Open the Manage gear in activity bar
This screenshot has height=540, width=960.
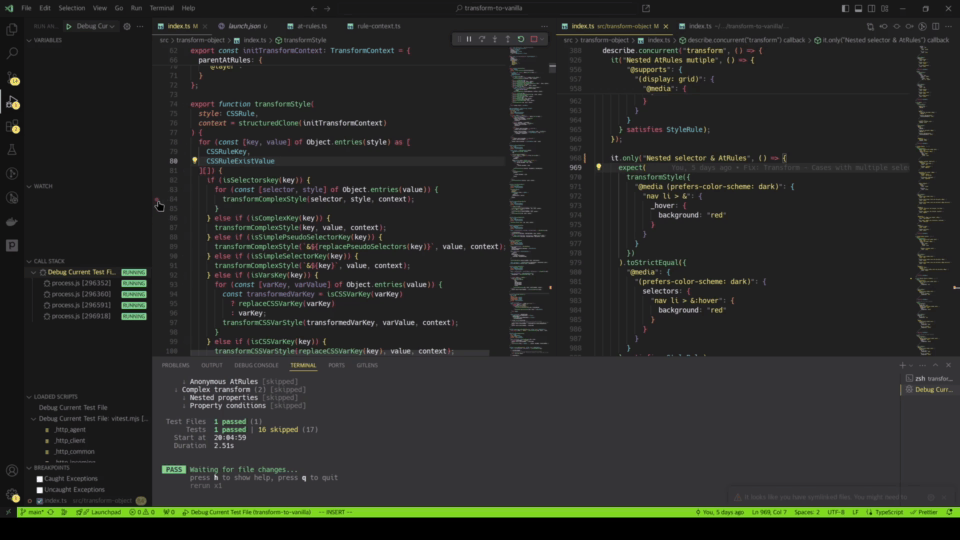(12, 495)
